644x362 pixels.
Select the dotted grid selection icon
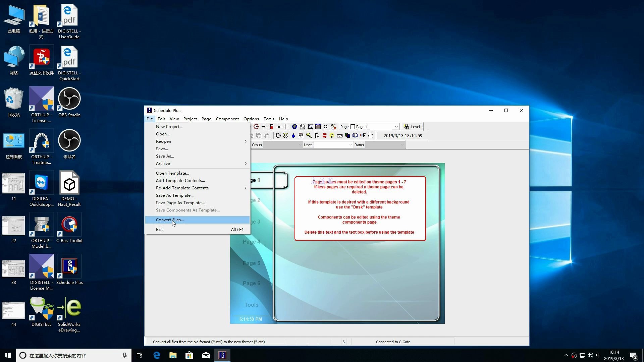(x=325, y=127)
